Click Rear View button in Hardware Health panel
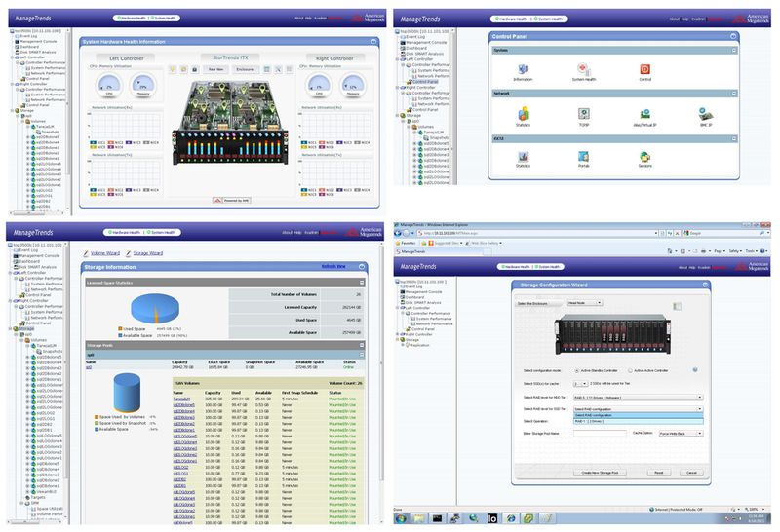The width and height of the screenshot is (780, 532). 215,69
